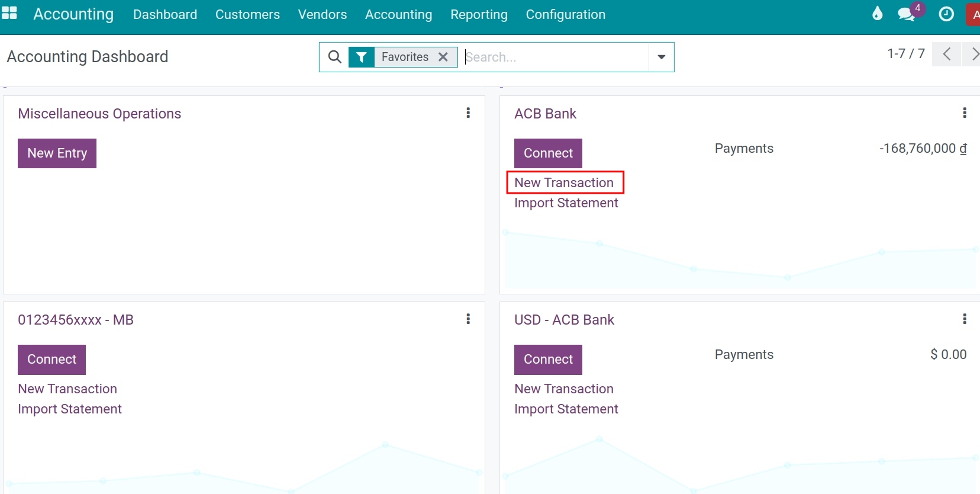Open the Accounting menu in navbar

[398, 14]
